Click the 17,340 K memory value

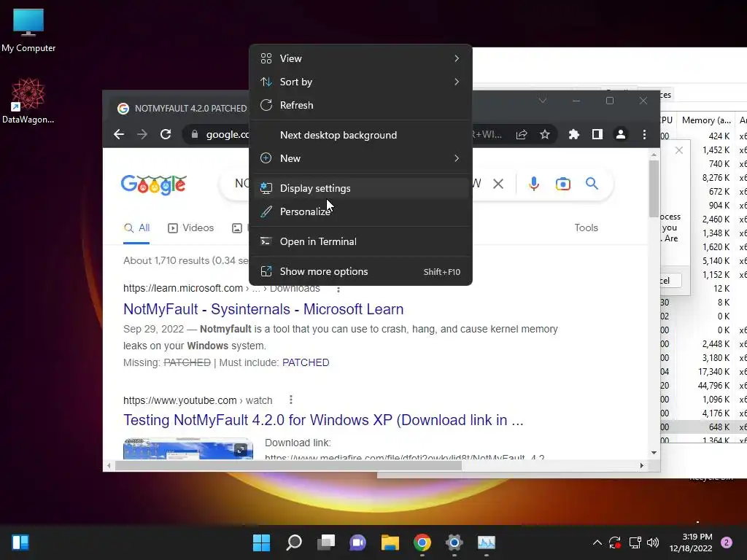(x=713, y=372)
